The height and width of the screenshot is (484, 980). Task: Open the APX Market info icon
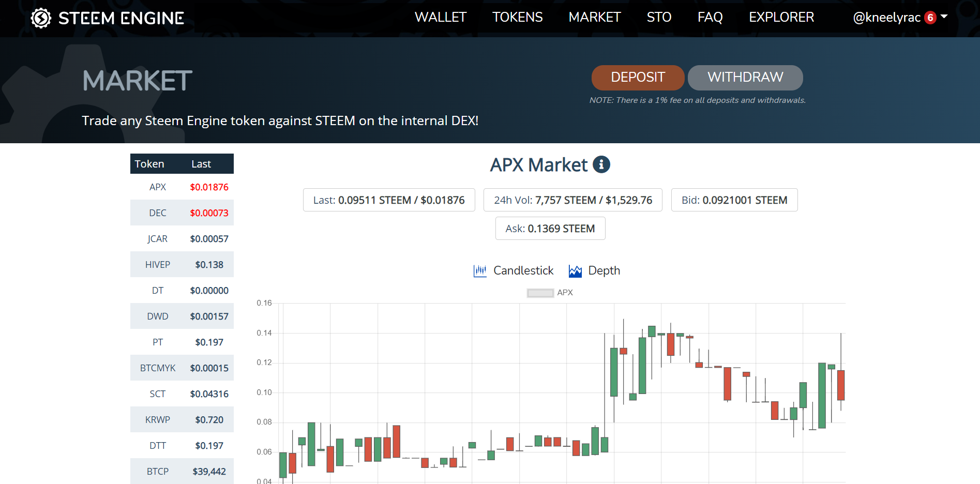(x=601, y=164)
